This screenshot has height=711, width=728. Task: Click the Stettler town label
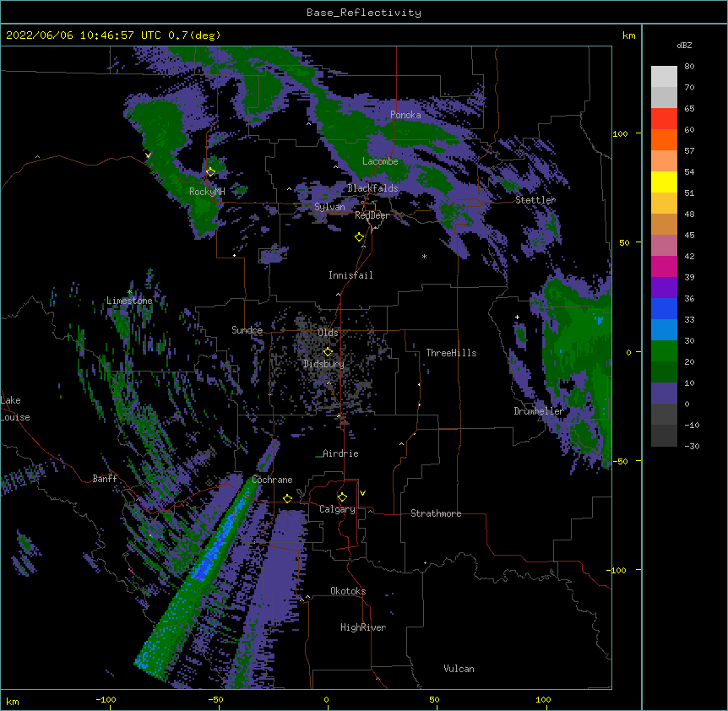coord(535,200)
